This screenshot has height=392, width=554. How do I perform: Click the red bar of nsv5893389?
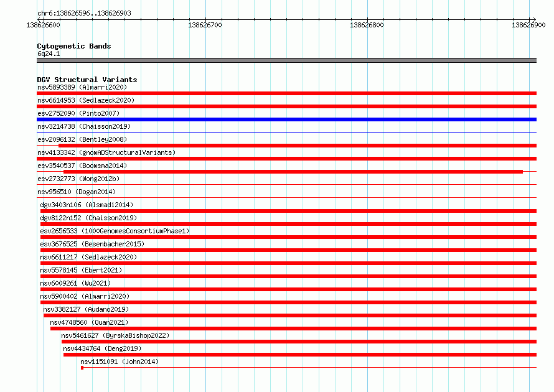click(x=286, y=93)
